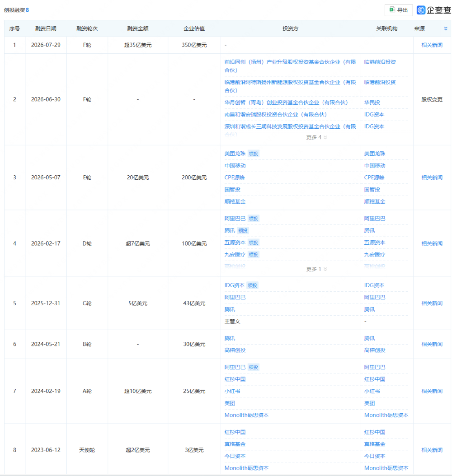
Task: Click the 股权变更 source text
Action: (432, 99)
